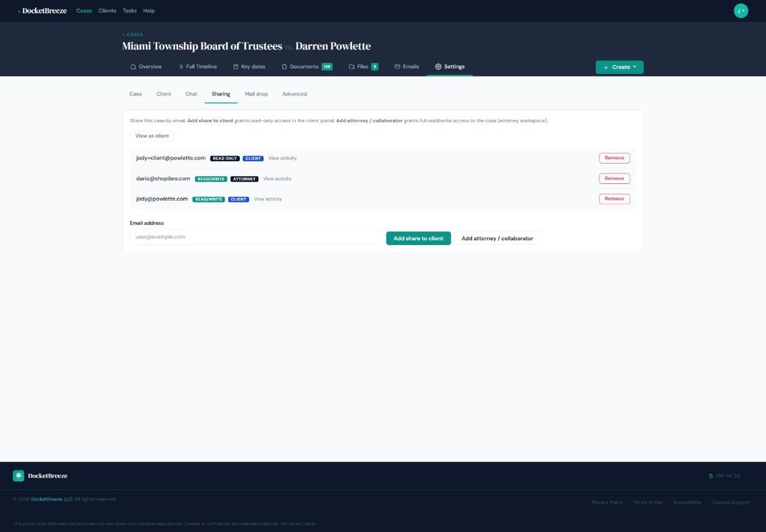Open Documents tab showing 135 items
Screen dimensions: 766x532
307,67
